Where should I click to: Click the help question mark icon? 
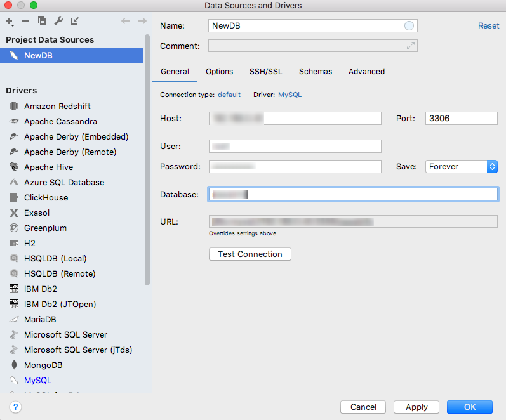[15, 407]
